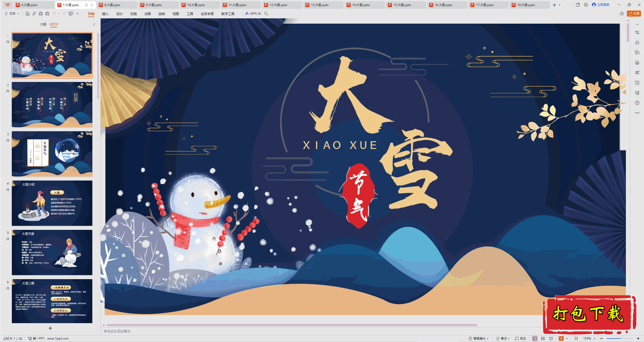Click the vertical scrollbar right of canvas
The image size is (644, 342).
628,33
